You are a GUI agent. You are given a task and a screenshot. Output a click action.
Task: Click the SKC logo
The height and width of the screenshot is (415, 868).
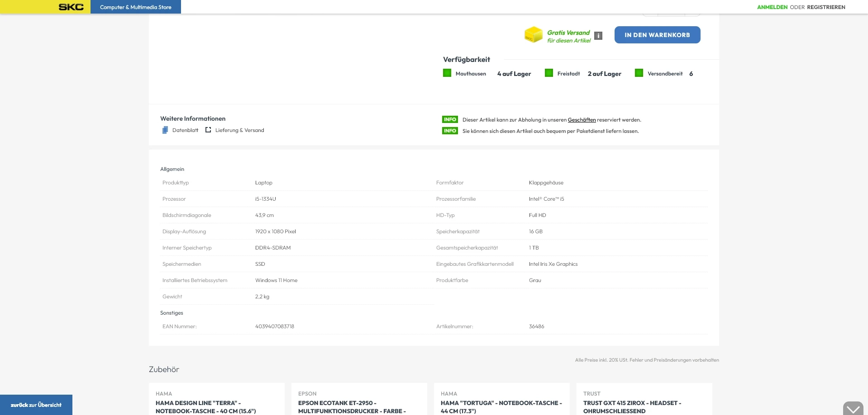pos(71,7)
